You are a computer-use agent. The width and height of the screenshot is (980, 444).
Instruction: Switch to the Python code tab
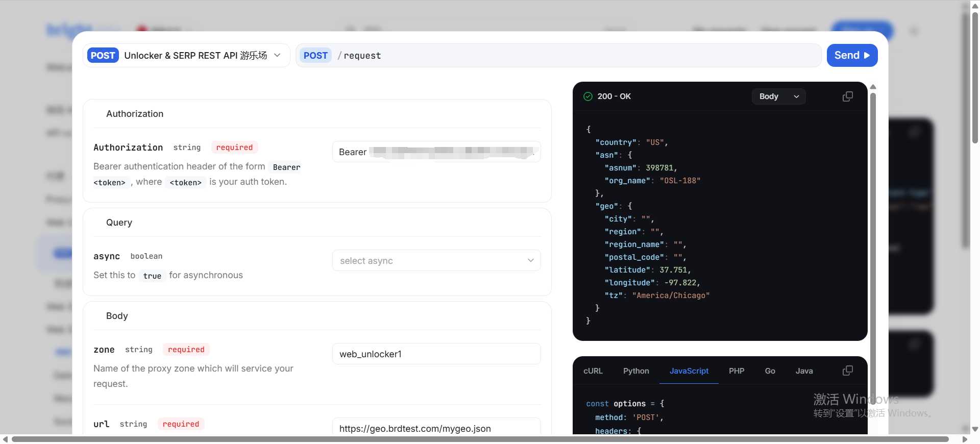(636, 371)
